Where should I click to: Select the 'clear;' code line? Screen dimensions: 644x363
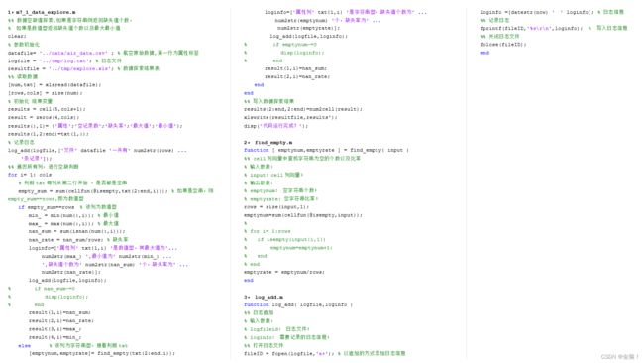tap(17, 36)
